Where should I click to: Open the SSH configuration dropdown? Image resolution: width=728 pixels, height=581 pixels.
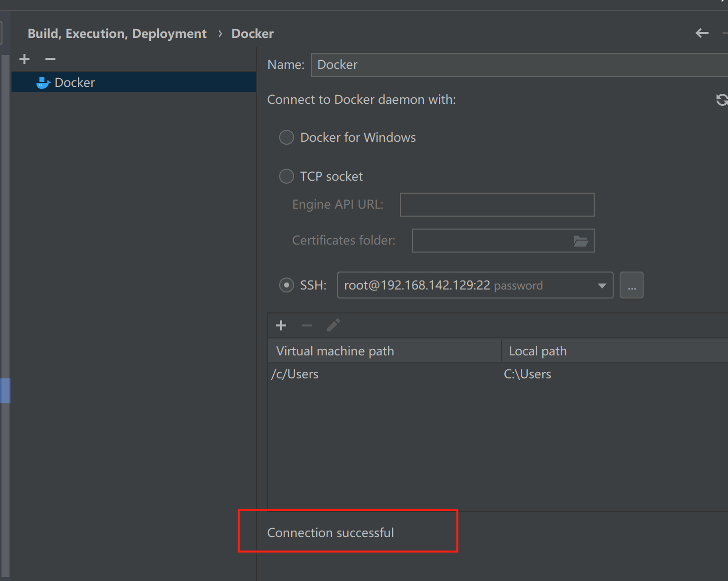tap(602, 286)
